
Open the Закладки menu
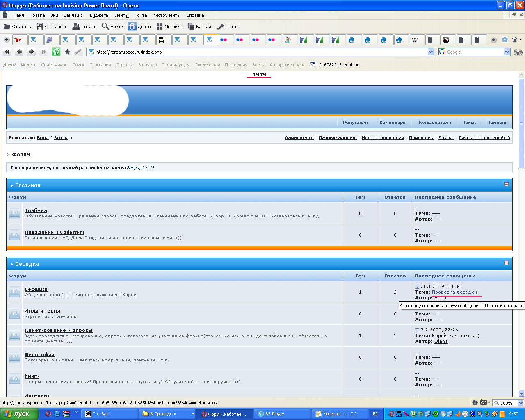tap(74, 15)
